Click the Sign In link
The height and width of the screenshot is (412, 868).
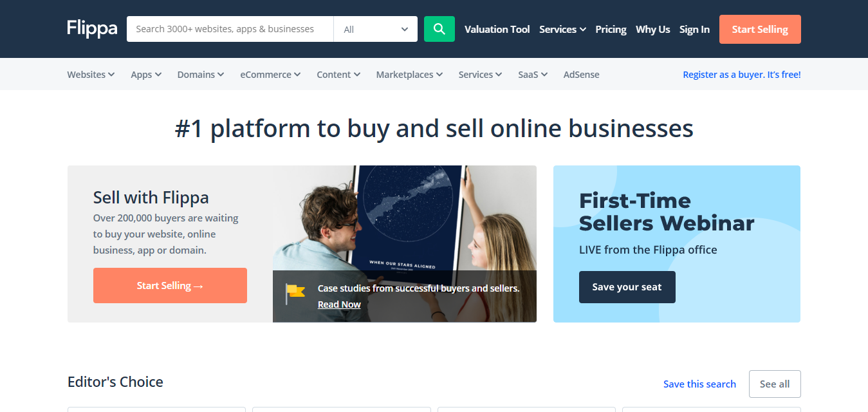point(694,29)
